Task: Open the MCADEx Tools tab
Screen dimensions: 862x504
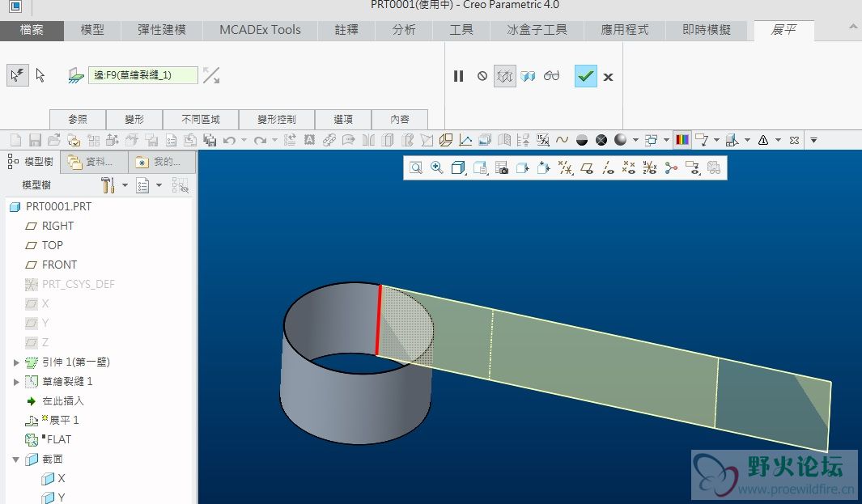Action: point(260,30)
